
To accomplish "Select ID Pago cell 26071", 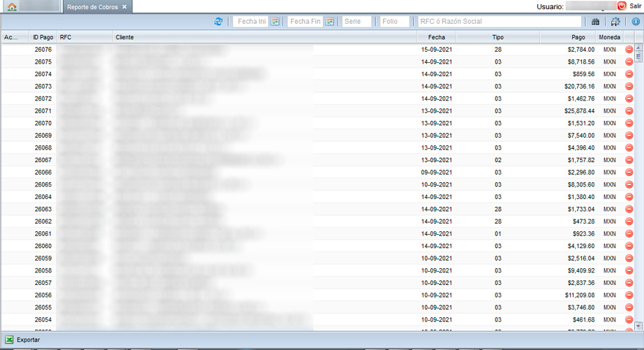I will (43, 111).
